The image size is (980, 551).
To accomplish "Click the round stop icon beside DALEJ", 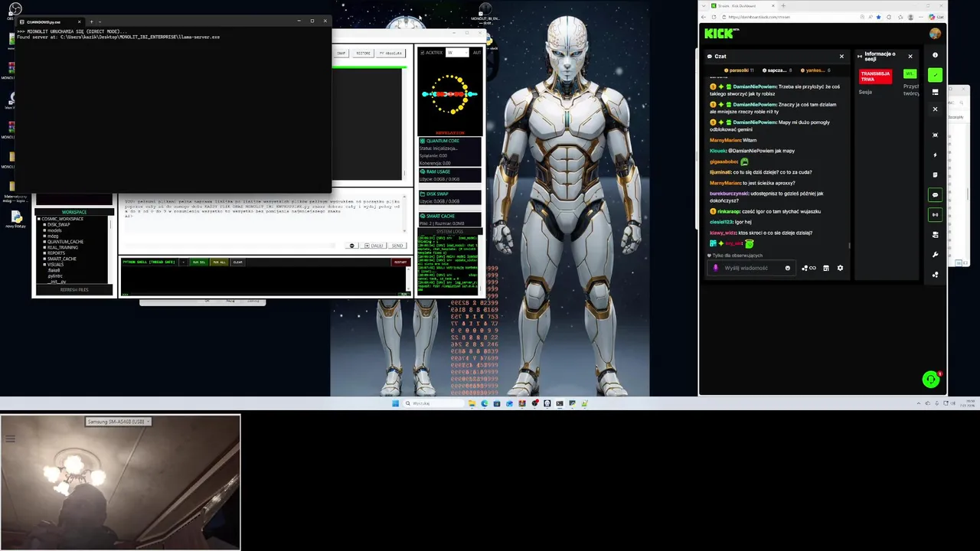I will click(x=352, y=246).
